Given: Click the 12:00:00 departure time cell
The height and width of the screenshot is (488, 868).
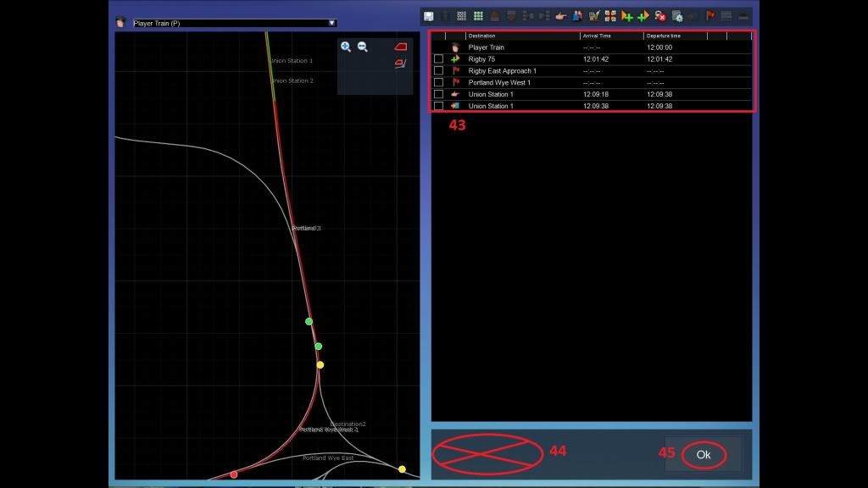Looking at the screenshot, I should pyautogui.click(x=659, y=47).
